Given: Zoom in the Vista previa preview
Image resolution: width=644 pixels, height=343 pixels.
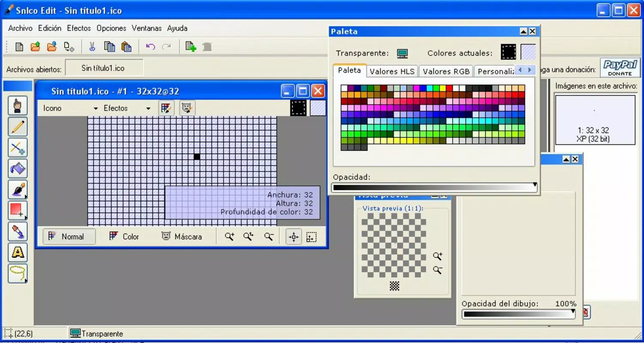Looking at the screenshot, I should pos(437,256).
